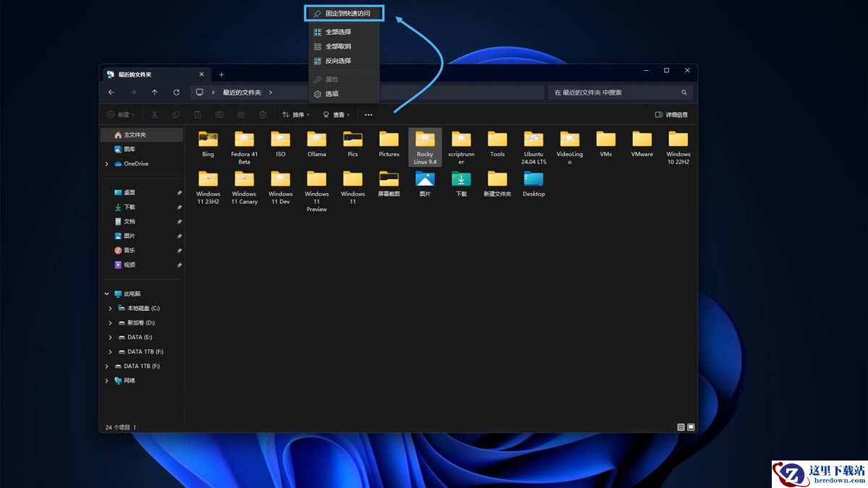Select the Ollama folder
Screen dimensions: 868x488
317,144
